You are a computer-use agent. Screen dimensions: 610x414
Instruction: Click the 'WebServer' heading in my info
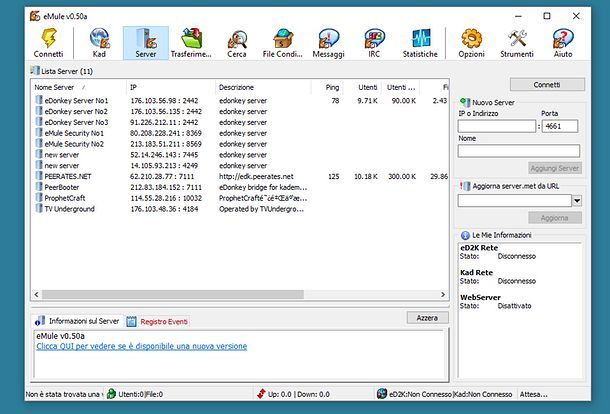[x=480, y=297]
